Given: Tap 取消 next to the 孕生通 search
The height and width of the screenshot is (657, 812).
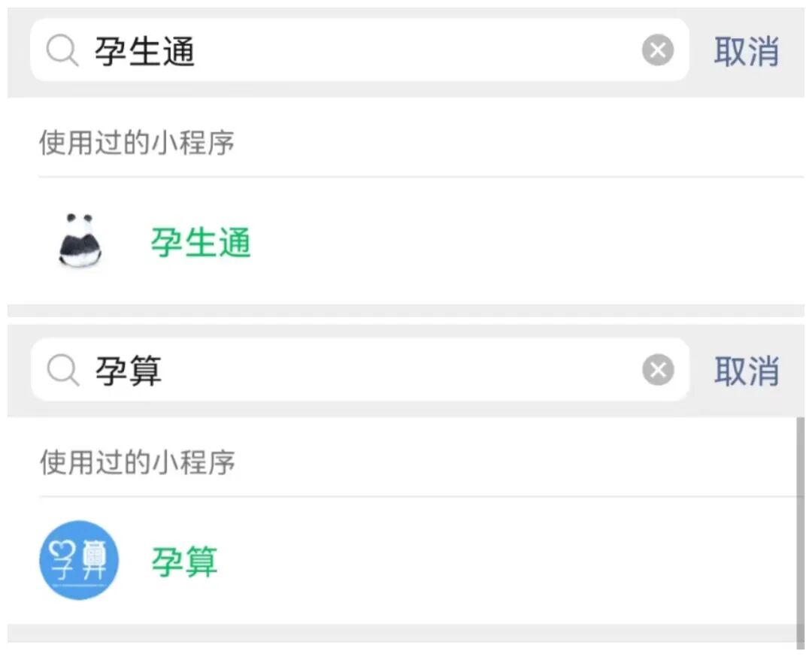Looking at the screenshot, I should [x=746, y=51].
